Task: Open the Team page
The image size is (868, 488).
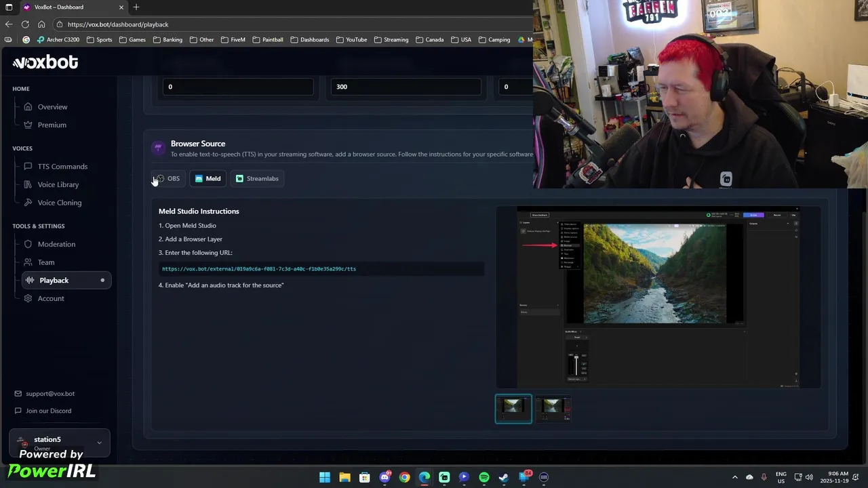Action: tap(46, 262)
